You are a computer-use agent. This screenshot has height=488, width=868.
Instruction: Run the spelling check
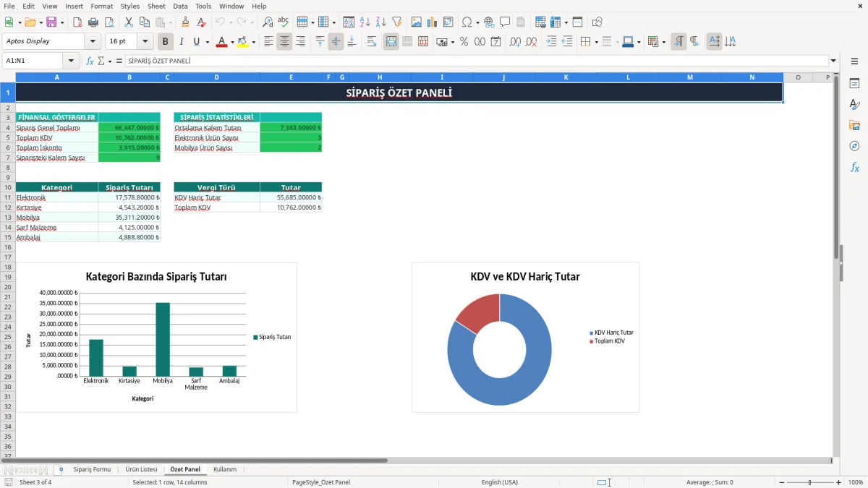(x=284, y=22)
